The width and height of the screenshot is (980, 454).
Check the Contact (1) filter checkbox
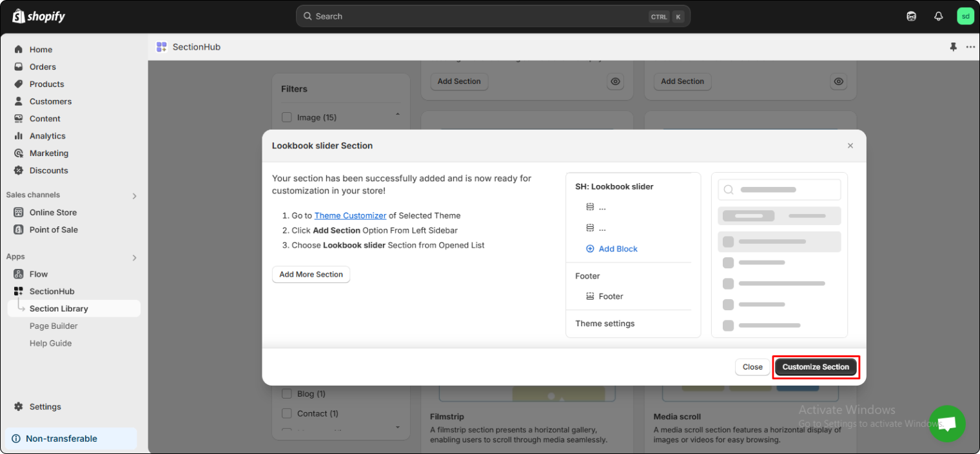coord(287,413)
